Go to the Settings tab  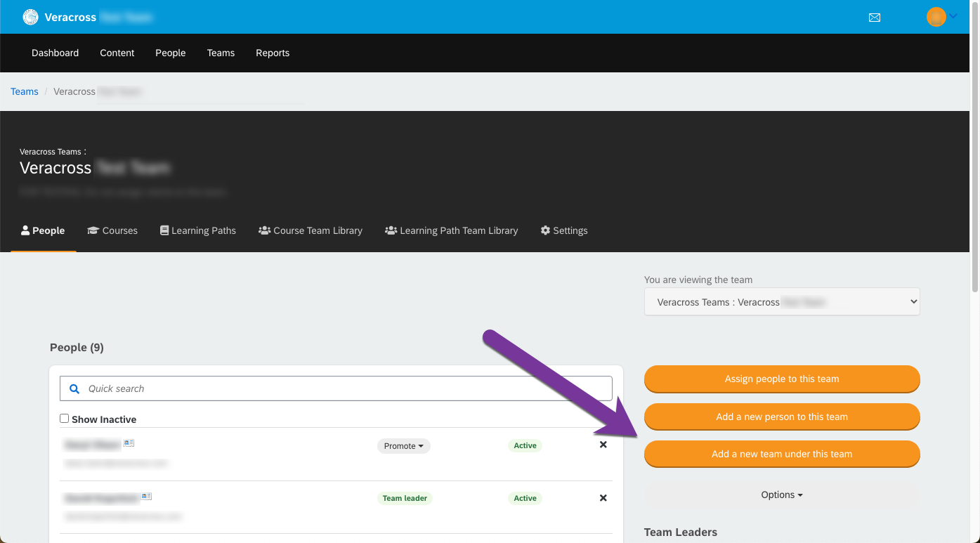pyautogui.click(x=563, y=230)
